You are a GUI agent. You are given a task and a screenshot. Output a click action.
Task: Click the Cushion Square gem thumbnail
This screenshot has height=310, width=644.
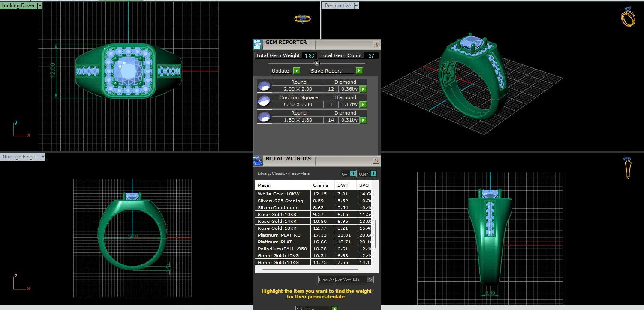point(264,101)
